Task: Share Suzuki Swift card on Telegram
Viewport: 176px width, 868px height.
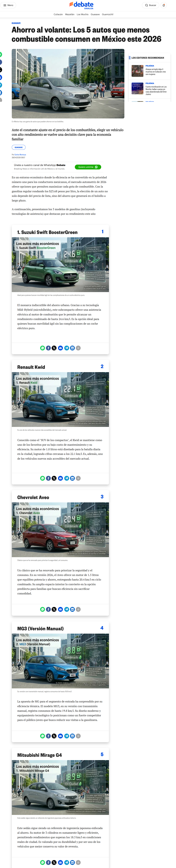Action: pyautogui.click(x=67, y=348)
